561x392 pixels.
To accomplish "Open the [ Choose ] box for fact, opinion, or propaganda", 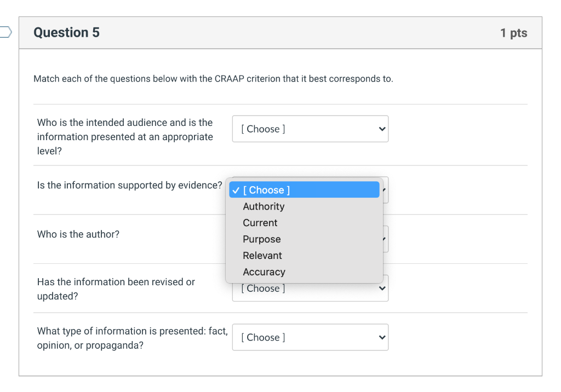I will [x=310, y=337].
